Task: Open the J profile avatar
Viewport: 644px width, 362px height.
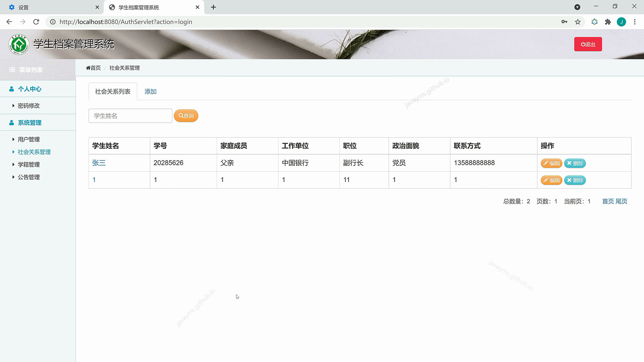Action: click(621, 22)
